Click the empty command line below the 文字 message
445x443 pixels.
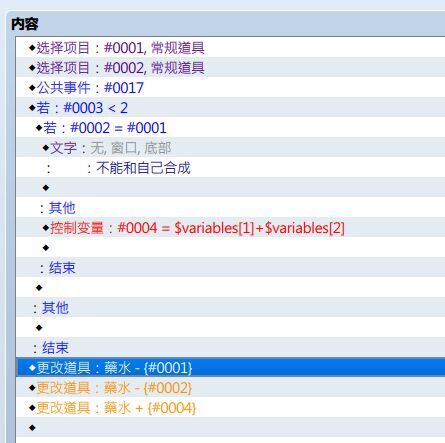[x=230, y=187]
